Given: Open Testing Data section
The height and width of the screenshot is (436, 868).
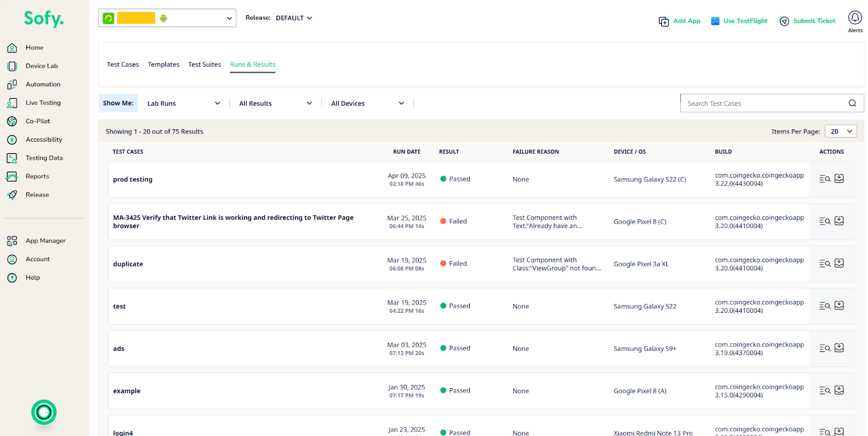Looking at the screenshot, I should 44,159.
